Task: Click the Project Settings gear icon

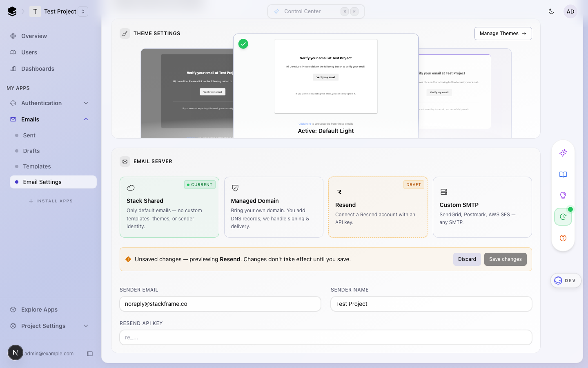Action: pos(13,326)
